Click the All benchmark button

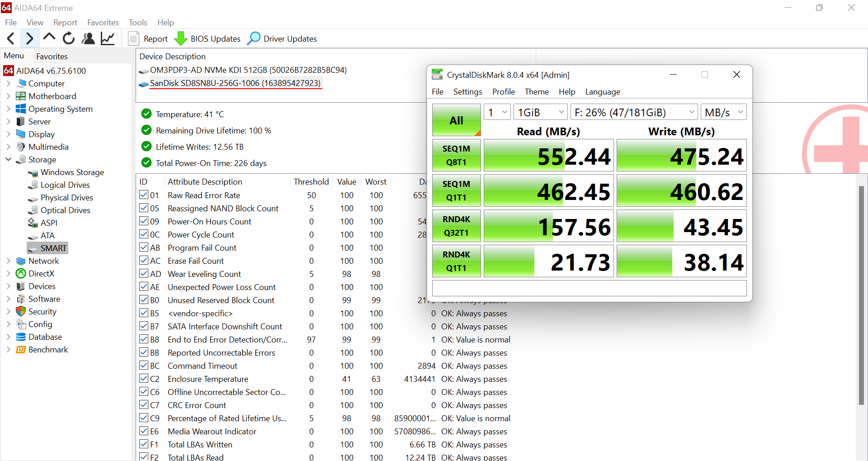(x=457, y=120)
